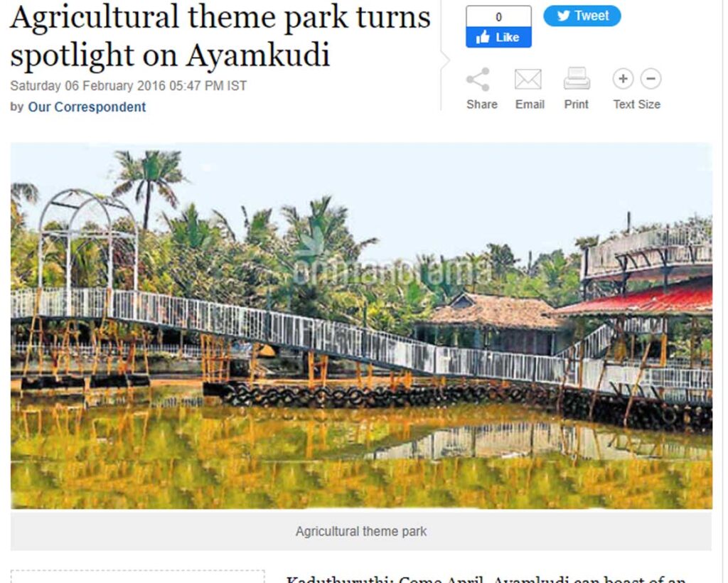Click the Share icon
728x583 pixels.
pos(478,80)
